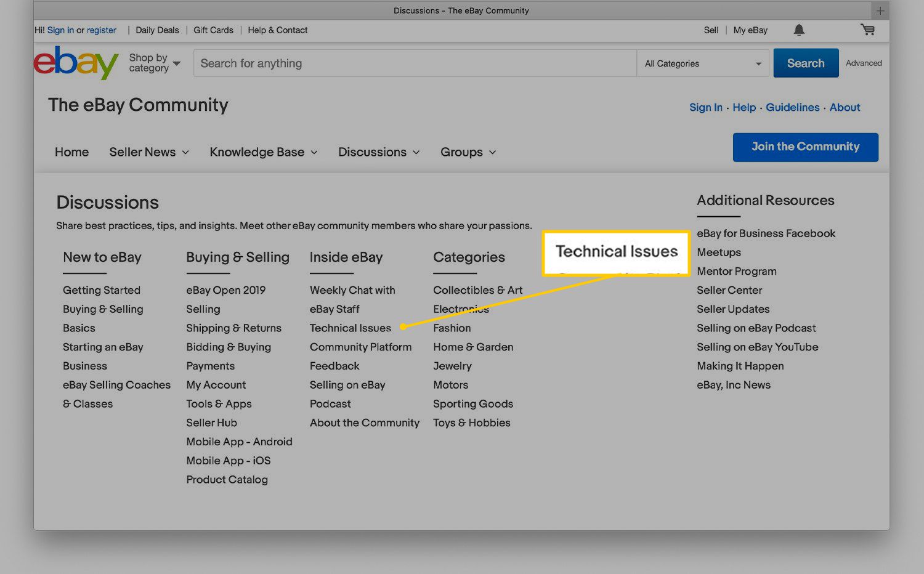This screenshot has width=924, height=574.
Task: Open the About link
Action: click(845, 107)
